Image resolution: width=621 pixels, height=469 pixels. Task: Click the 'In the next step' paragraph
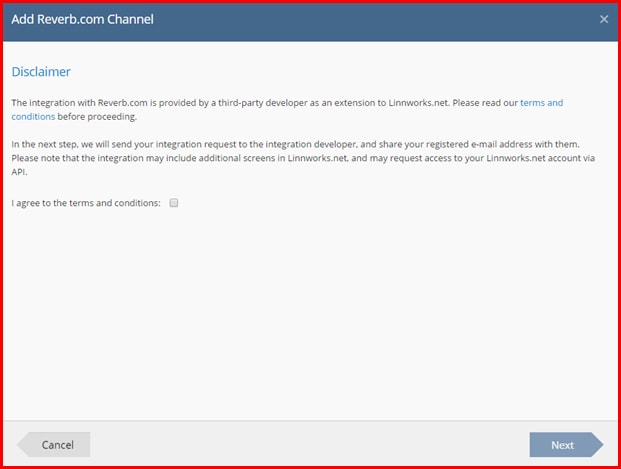click(x=303, y=158)
